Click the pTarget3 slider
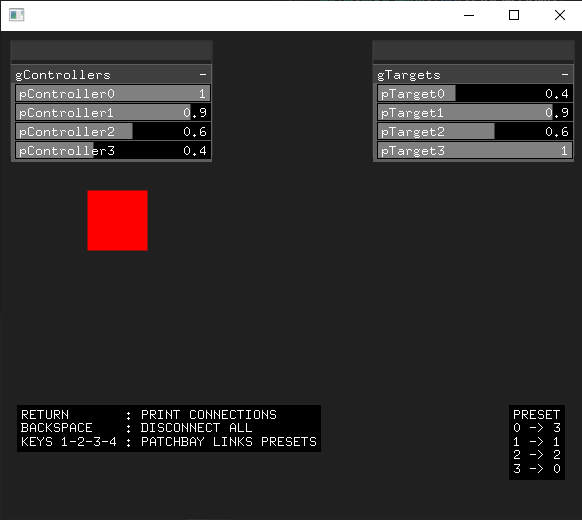The width and height of the screenshot is (582, 520). pos(475,151)
